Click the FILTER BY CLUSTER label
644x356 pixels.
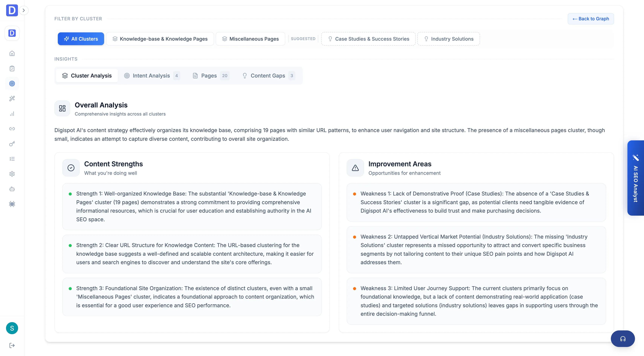tap(78, 19)
